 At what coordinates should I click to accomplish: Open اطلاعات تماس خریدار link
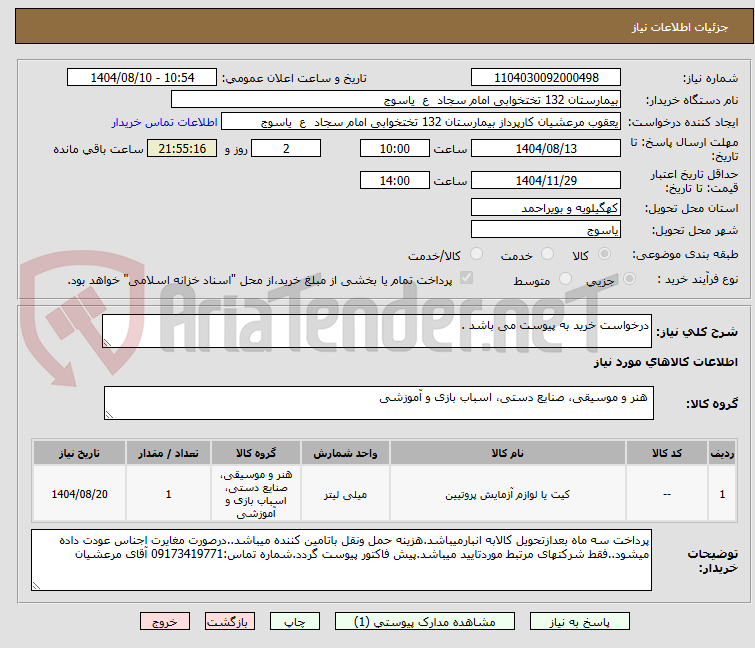click(x=165, y=122)
